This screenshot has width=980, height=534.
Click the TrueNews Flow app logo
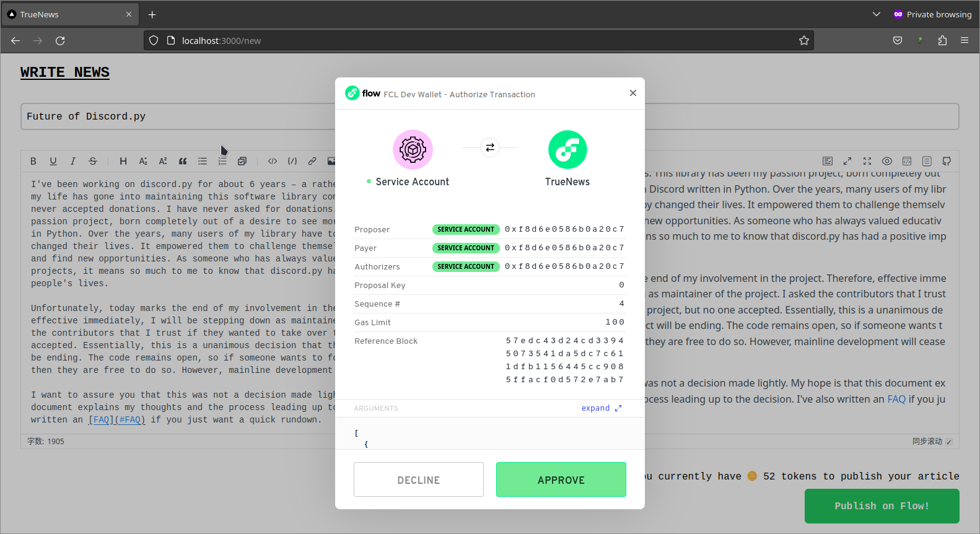567,149
